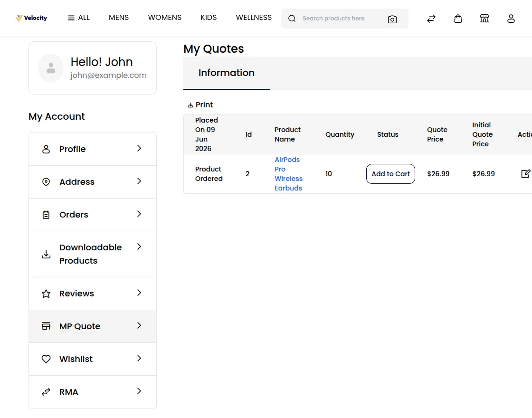Viewport: 532px width, 418px height.
Task: Click the compare arrows icon in header
Action: point(431,19)
